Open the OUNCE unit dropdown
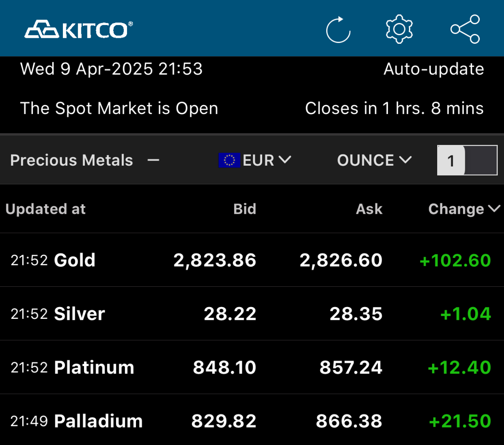 [x=374, y=160]
